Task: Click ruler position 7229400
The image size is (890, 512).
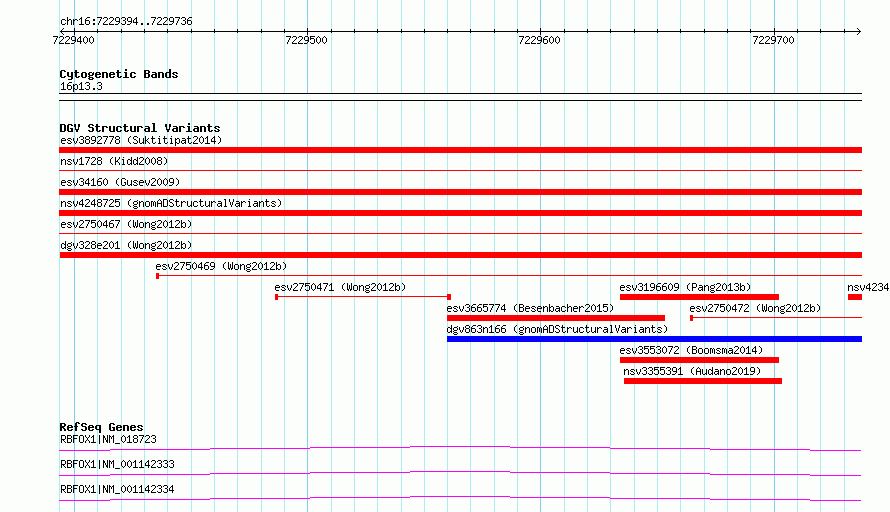Action: [73, 40]
